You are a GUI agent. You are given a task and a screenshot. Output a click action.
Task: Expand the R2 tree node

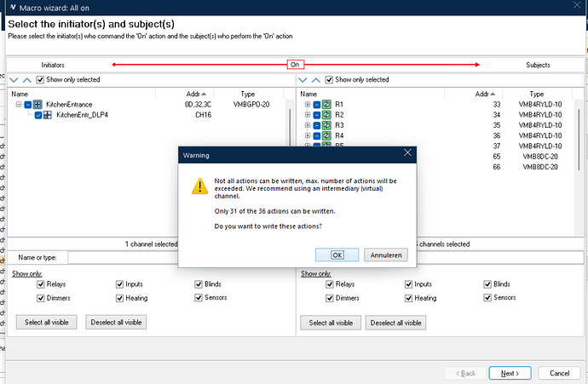(307, 115)
